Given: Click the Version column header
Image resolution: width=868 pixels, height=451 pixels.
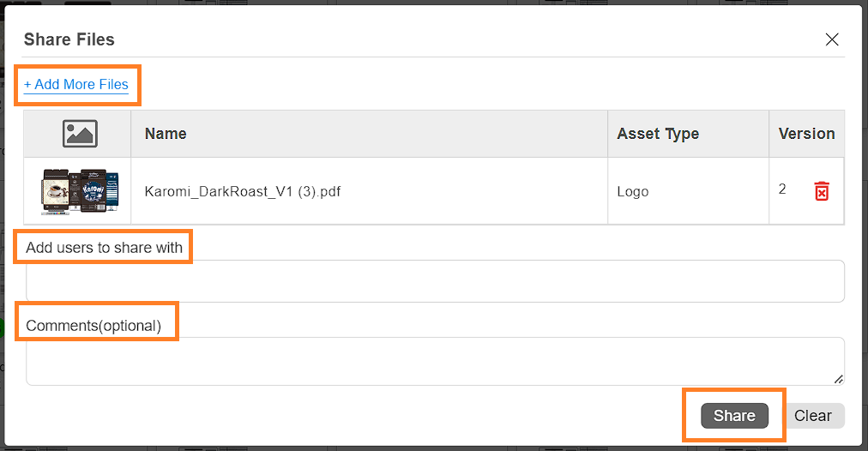Looking at the screenshot, I should click(806, 134).
